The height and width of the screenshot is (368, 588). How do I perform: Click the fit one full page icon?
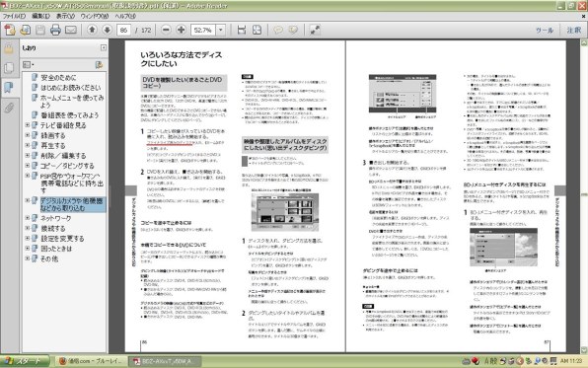pyautogui.click(x=257, y=30)
